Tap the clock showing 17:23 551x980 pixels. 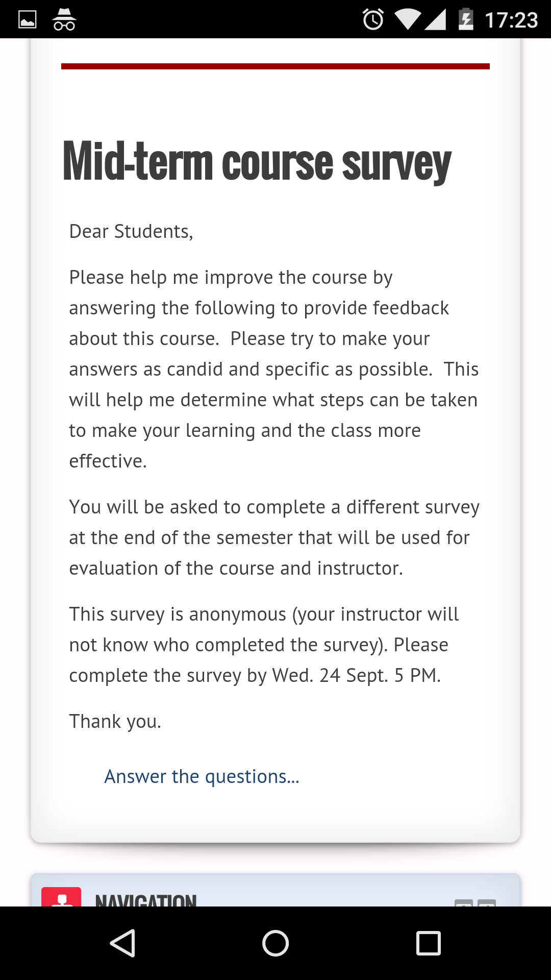point(511,19)
